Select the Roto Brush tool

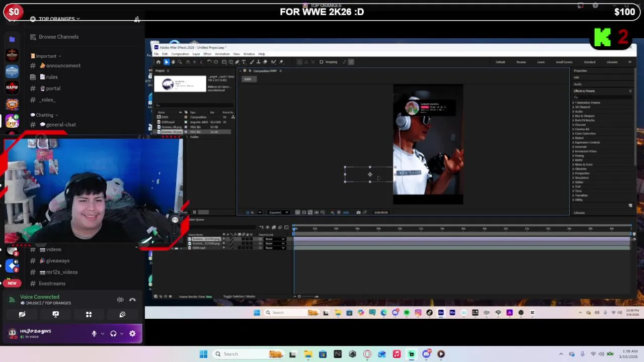pos(273,62)
